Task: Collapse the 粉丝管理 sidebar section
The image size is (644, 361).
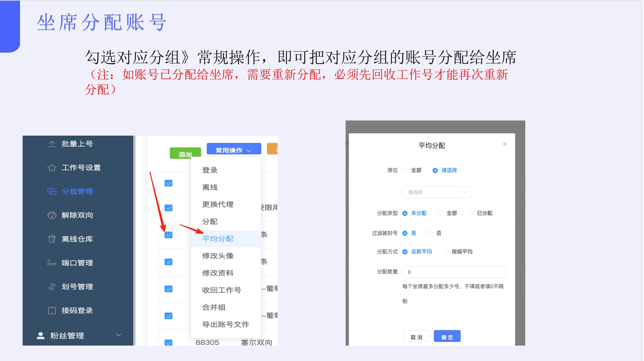Action: coord(118,335)
